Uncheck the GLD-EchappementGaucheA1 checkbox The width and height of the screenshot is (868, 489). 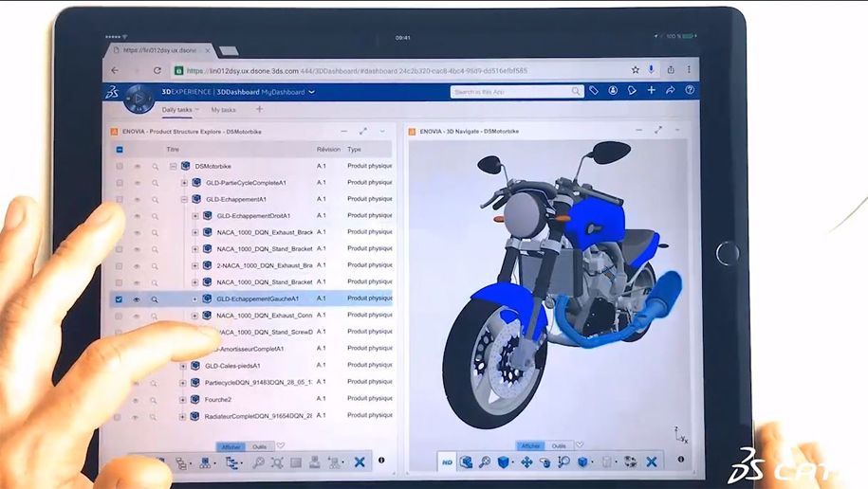click(x=119, y=299)
